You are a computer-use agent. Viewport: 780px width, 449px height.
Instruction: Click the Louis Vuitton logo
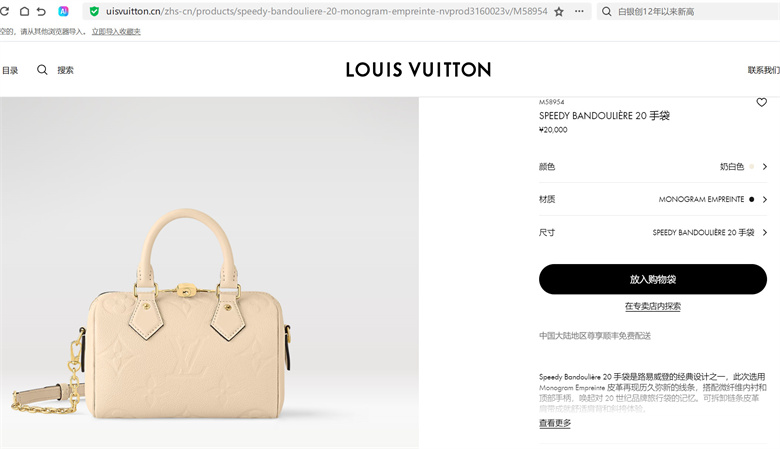click(418, 70)
